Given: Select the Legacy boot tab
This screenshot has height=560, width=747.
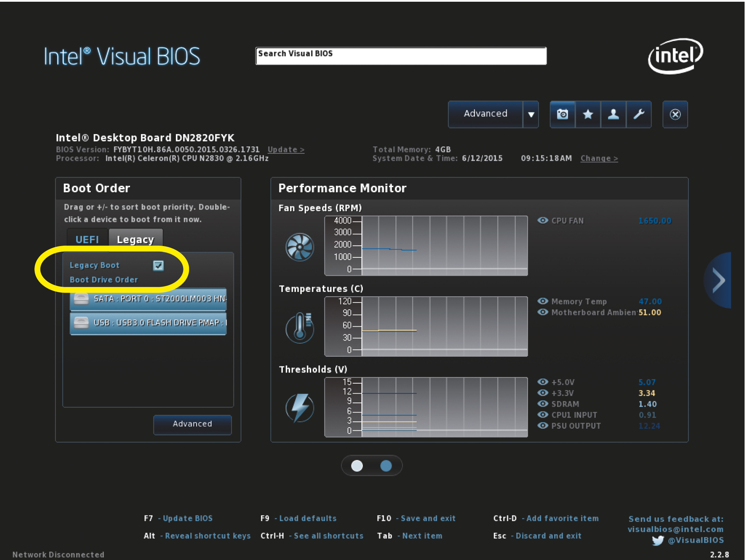Looking at the screenshot, I should (x=136, y=240).
